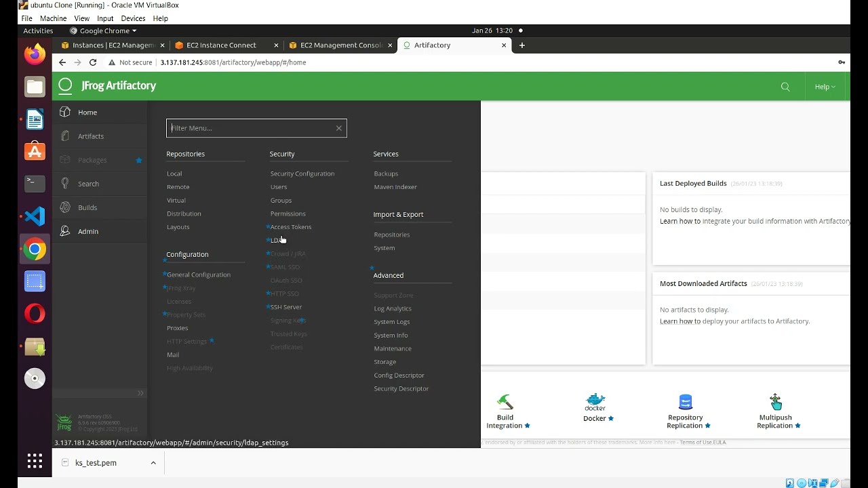Click the Build Integration hammer icon
This screenshot has height=488, width=868.
[505, 402]
